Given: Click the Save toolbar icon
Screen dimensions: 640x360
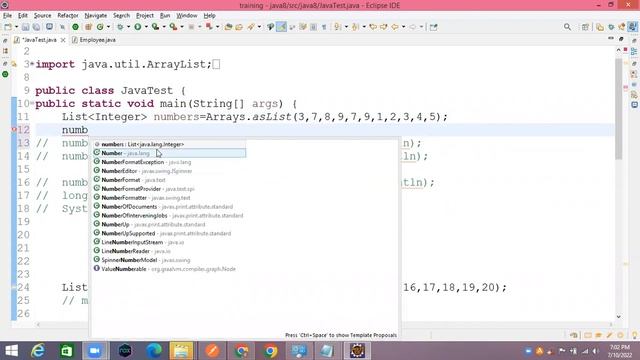Looking at the screenshot, I should 25,27.
